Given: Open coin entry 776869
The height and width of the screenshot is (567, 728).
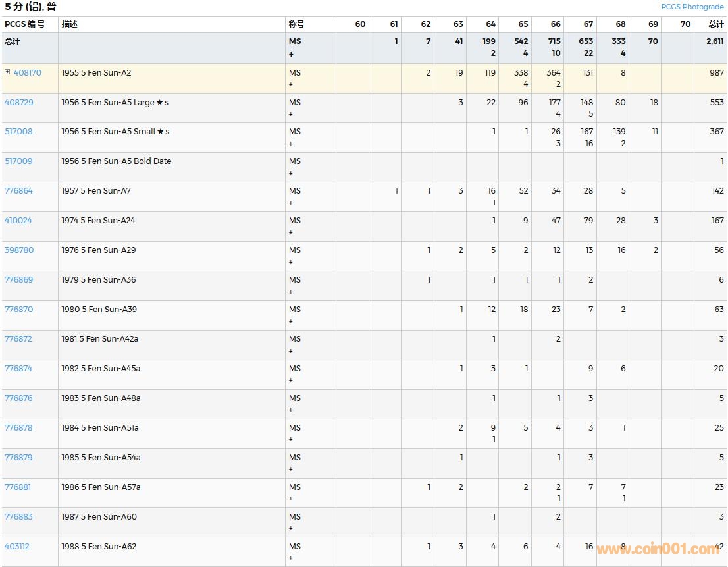Looking at the screenshot, I should pos(18,280).
